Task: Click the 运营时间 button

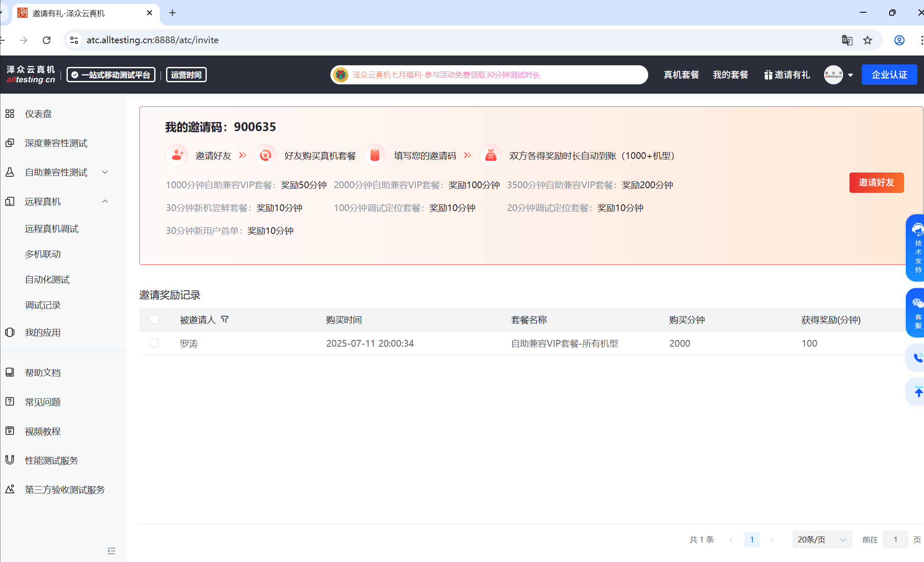Action: (186, 75)
